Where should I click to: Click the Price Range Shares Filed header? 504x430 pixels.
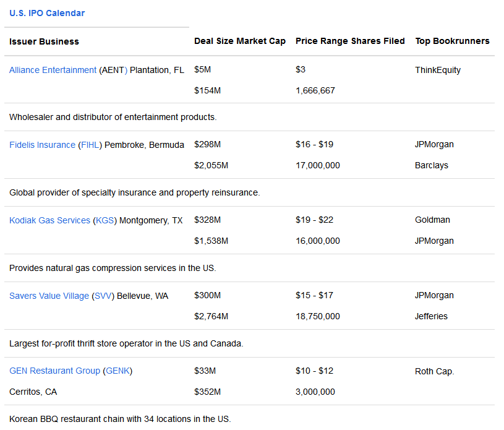[x=350, y=41]
